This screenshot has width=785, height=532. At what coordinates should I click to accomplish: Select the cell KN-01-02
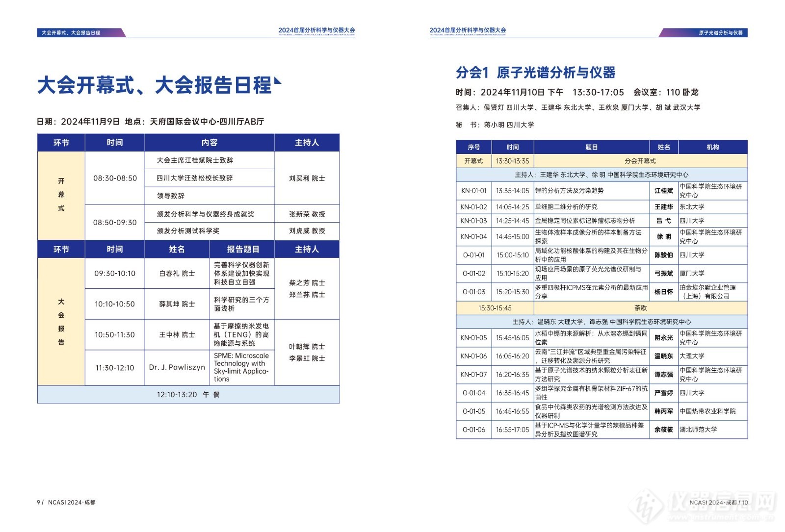pos(474,207)
